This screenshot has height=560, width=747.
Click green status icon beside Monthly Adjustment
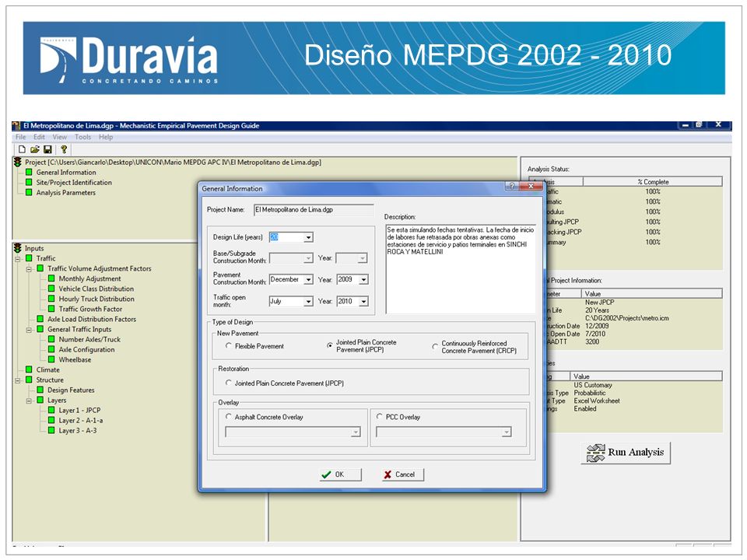(51, 278)
